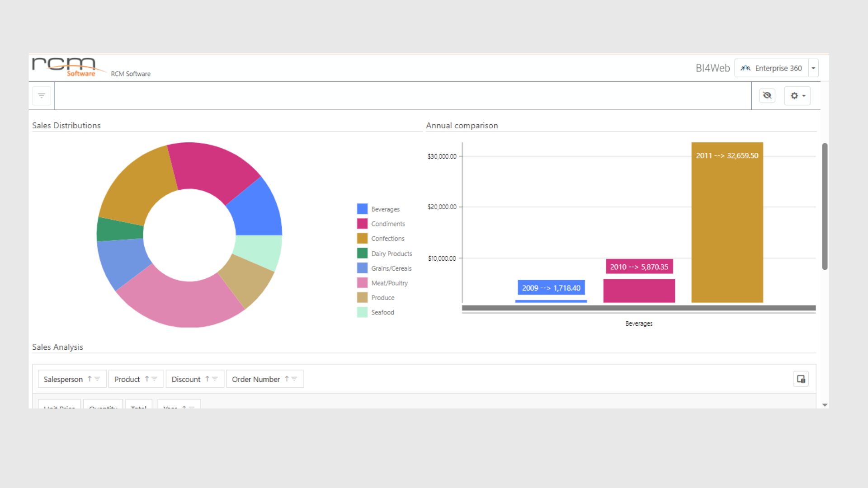Screen dimensions: 868x488
Task: Click the Salesperson sort arrow icon
Action: coord(90,379)
